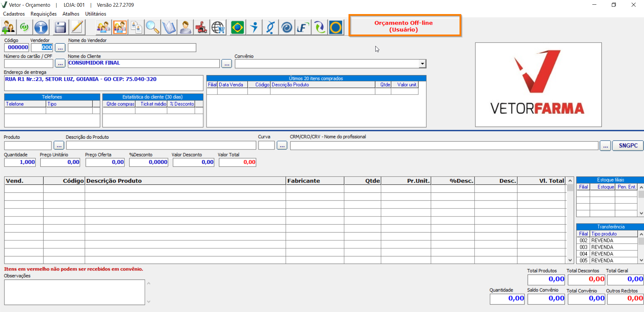Screen dimensions: 644x312
Task: Open the blue information icon
Action: coord(41,27)
